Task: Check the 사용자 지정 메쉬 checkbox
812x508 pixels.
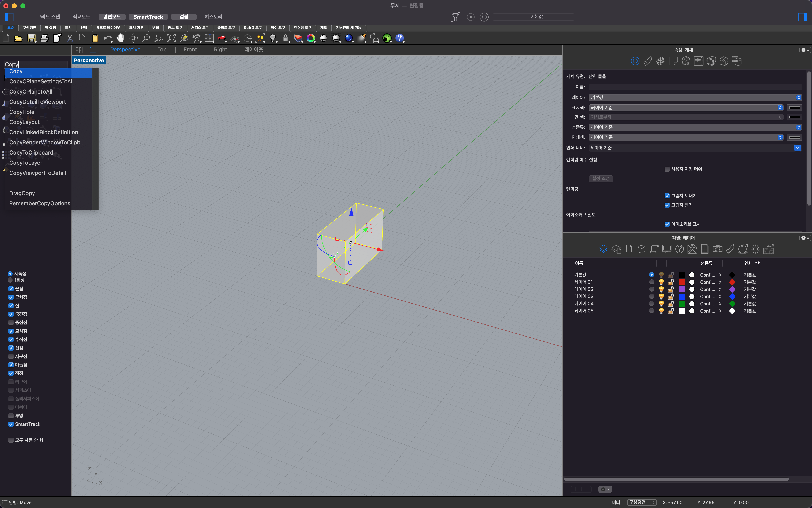Action: click(667, 169)
